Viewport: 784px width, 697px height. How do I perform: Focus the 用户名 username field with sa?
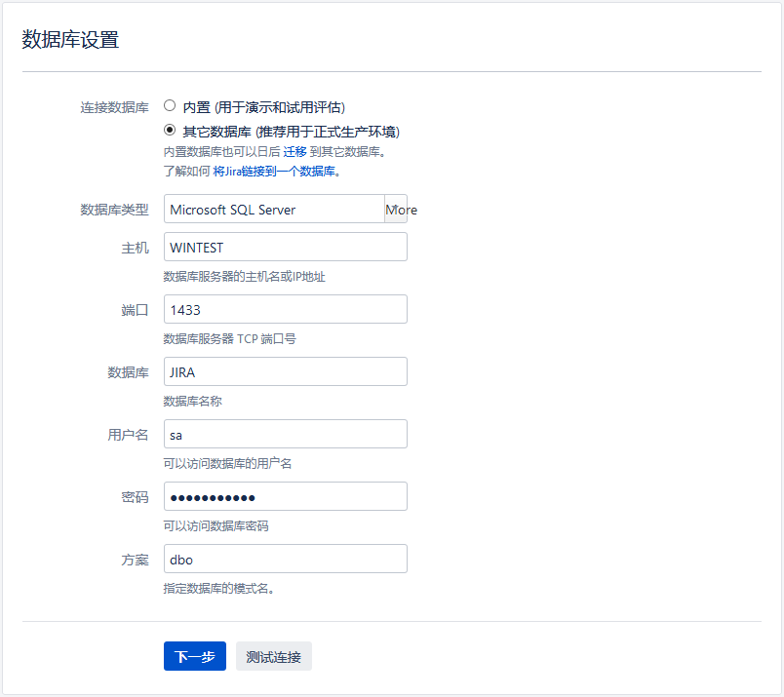[286, 434]
